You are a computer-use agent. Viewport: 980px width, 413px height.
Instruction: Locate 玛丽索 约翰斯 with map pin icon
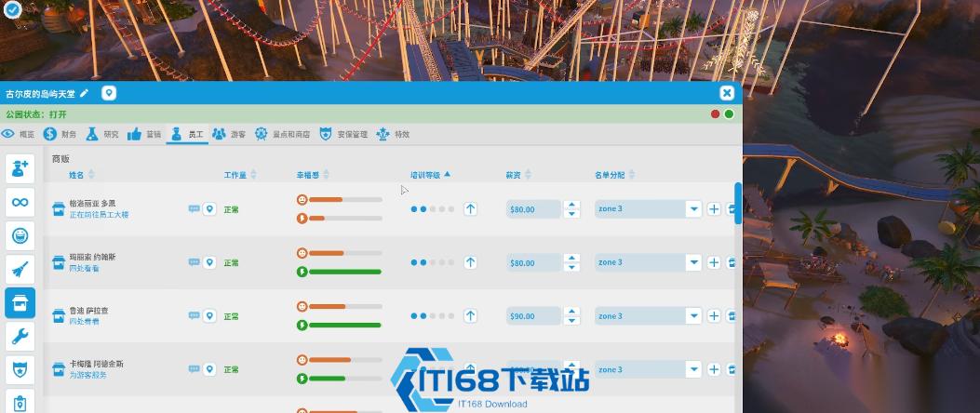tap(210, 263)
